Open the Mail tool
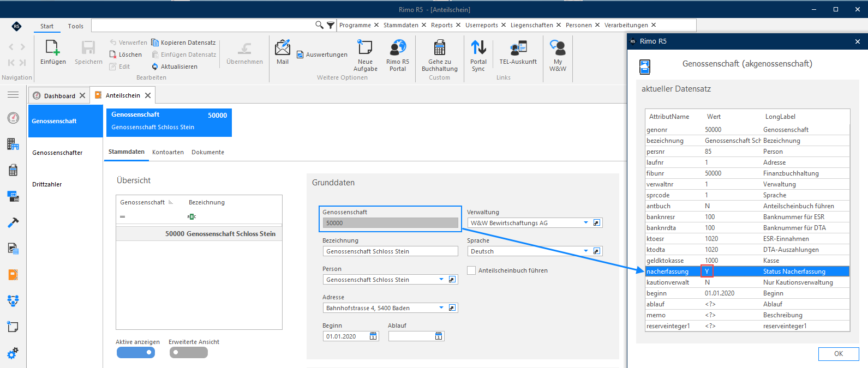Viewport: 868px width, 368px height. pyautogui.click(x=283, y=52)
